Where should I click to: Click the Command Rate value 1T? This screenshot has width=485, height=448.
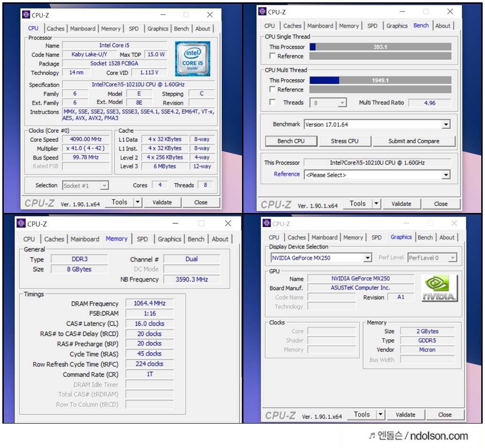[150, 374]
